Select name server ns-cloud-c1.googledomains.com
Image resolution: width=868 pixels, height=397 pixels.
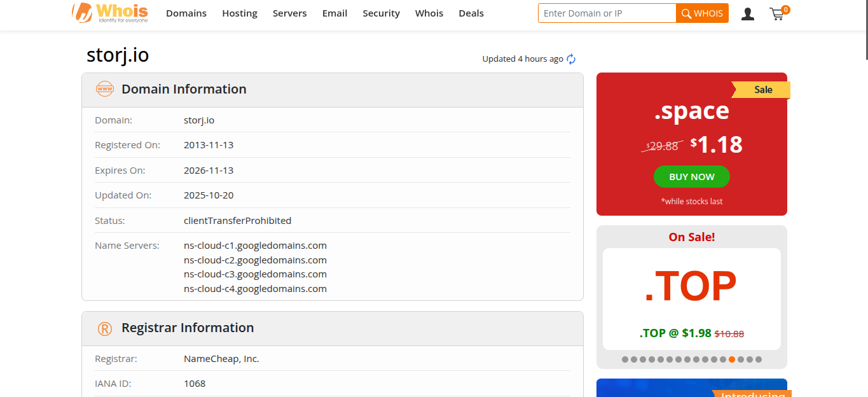point(255,246)
